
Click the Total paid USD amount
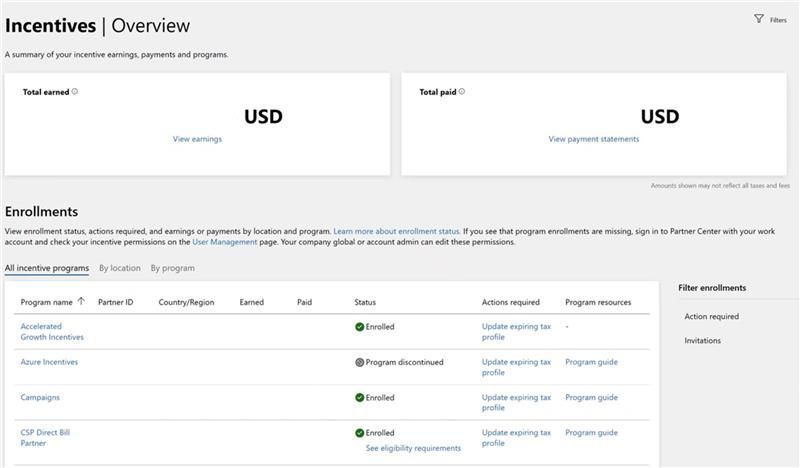click(660, 116)
